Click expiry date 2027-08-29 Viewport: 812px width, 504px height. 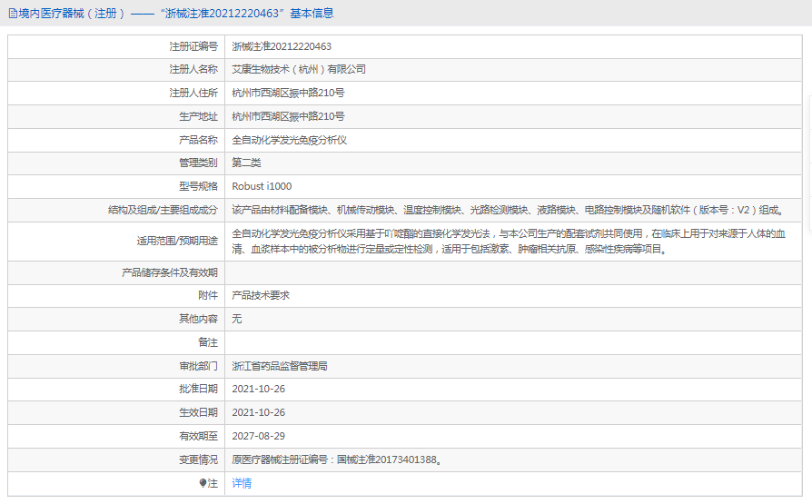259,436
